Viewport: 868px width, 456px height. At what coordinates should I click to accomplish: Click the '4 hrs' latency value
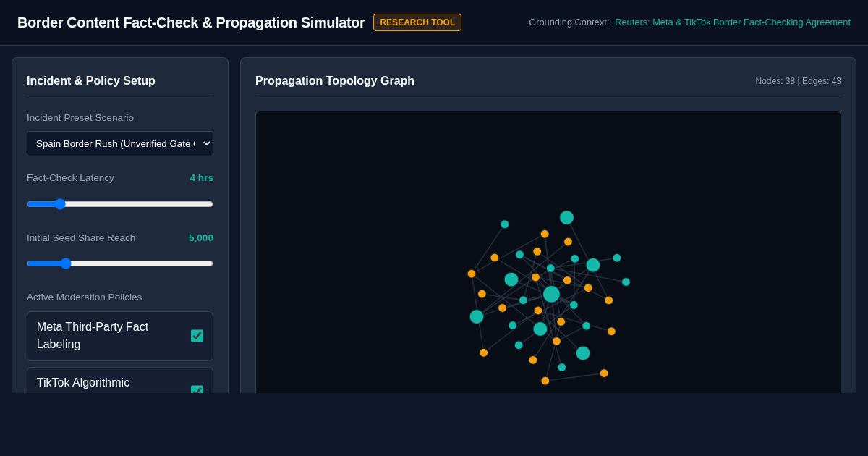[202, 178]
